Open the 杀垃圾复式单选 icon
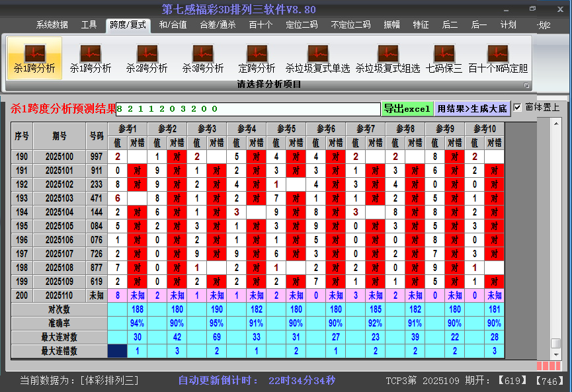This screenshot has height=392, width=572. [x=317, y=58]
